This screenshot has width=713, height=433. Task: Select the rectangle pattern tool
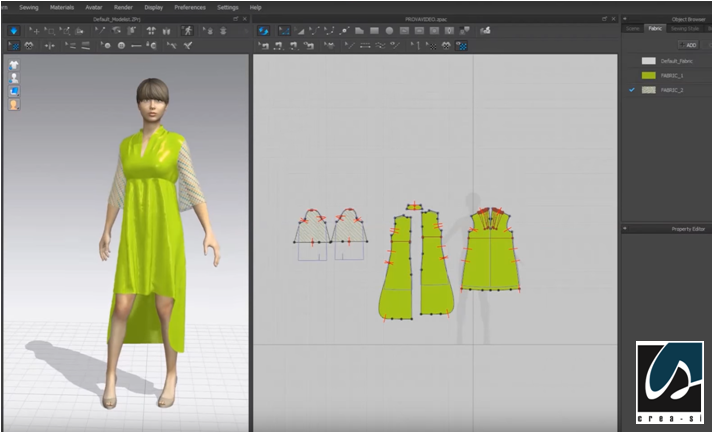373,31
